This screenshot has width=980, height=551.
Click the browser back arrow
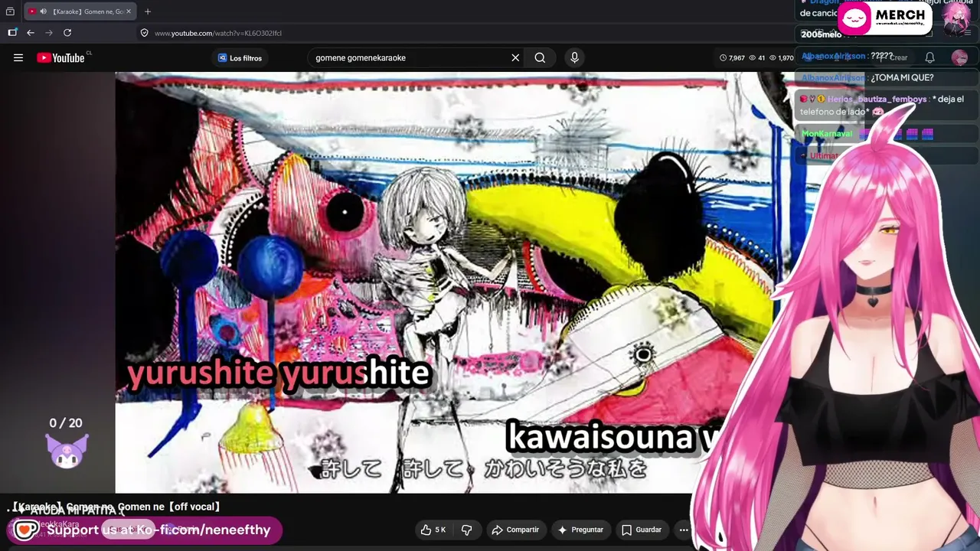coord(31,33)
